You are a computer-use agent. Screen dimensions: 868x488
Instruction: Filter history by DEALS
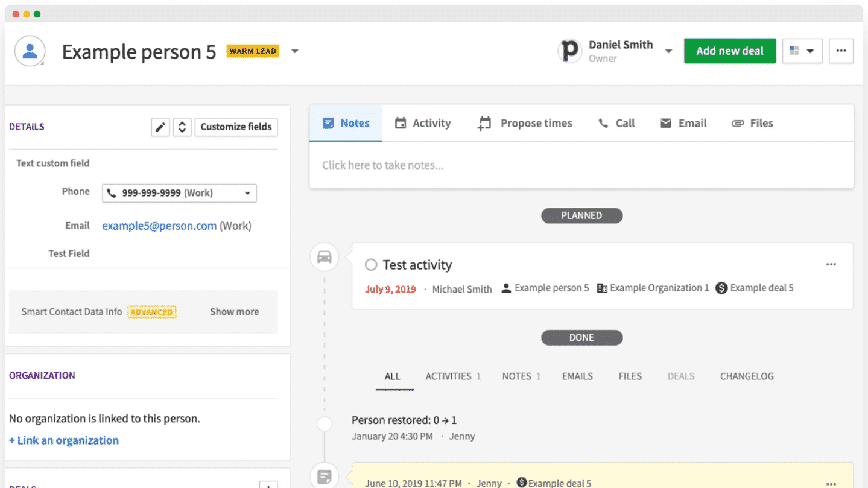pos(681,376)
